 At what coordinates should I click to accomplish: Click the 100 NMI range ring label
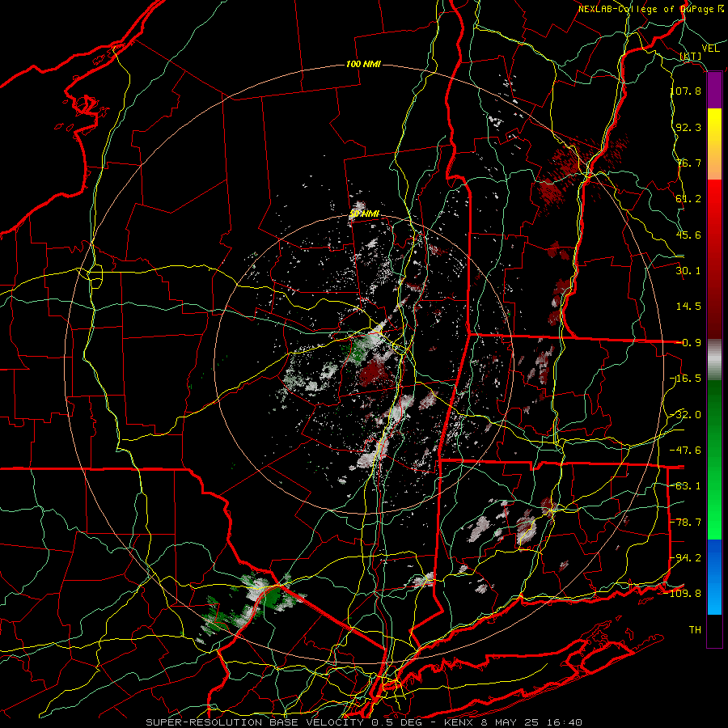[x=363, y=64]
